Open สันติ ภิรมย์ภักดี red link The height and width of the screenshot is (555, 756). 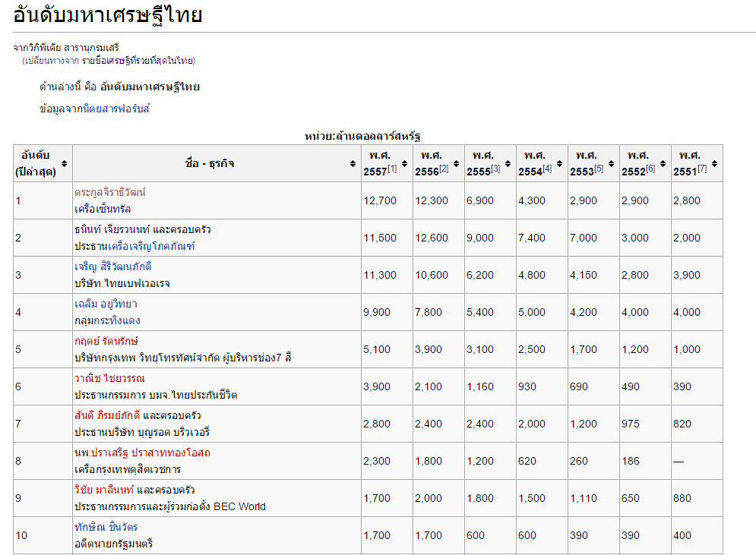pos(107,415)
